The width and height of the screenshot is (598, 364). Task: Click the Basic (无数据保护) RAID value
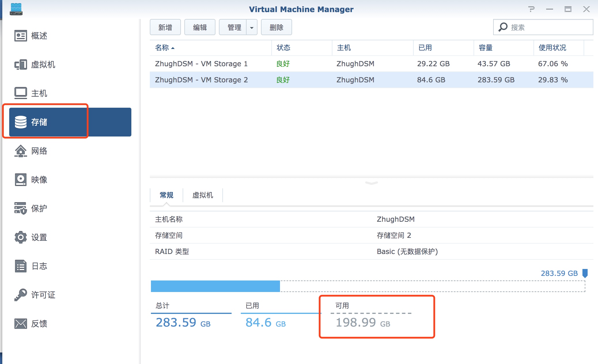(x=407, y=251)
